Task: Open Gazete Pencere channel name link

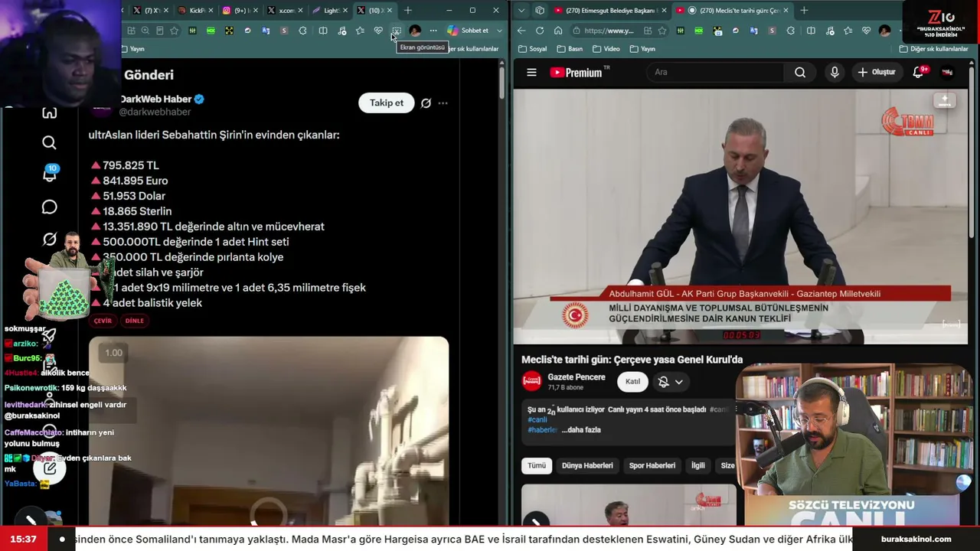Action: coord(577,377)
